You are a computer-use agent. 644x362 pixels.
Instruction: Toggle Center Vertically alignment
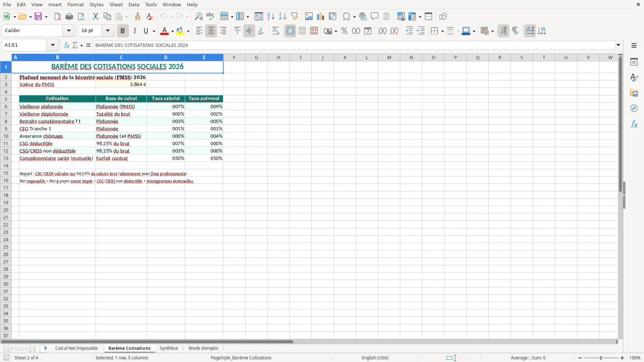point(249,31)
